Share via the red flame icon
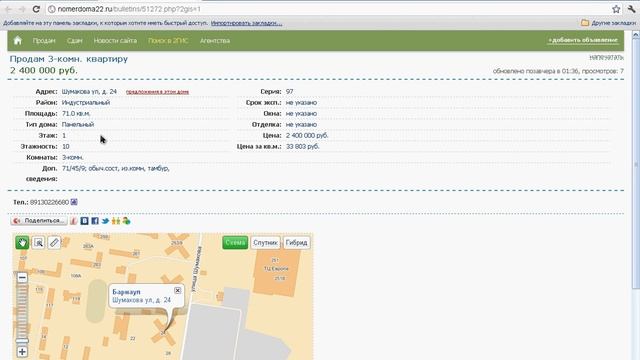Image resolution: width=640 pixels, height=360 pixels. pos(73,221)
